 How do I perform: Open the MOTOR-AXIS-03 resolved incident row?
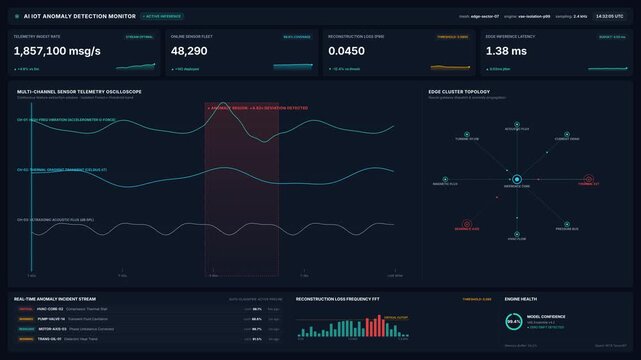click(x=148, y=329)
